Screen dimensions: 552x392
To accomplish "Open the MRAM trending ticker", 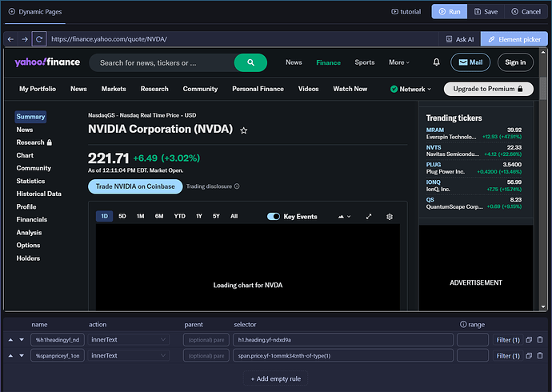I will (435, 130).
